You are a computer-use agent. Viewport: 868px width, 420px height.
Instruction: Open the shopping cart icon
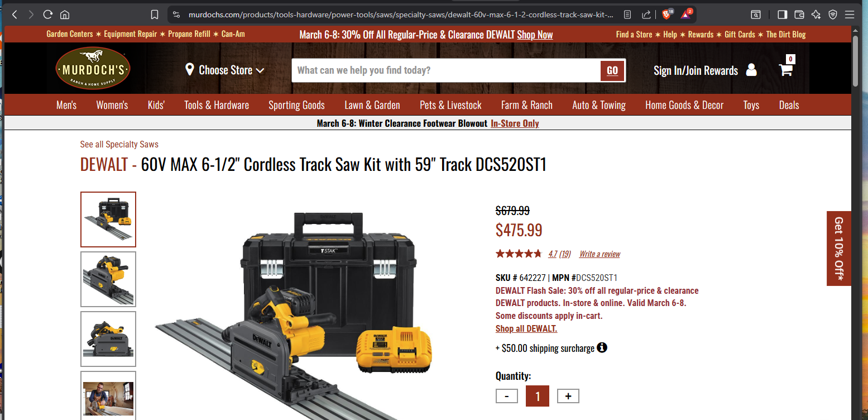[786, 70]
